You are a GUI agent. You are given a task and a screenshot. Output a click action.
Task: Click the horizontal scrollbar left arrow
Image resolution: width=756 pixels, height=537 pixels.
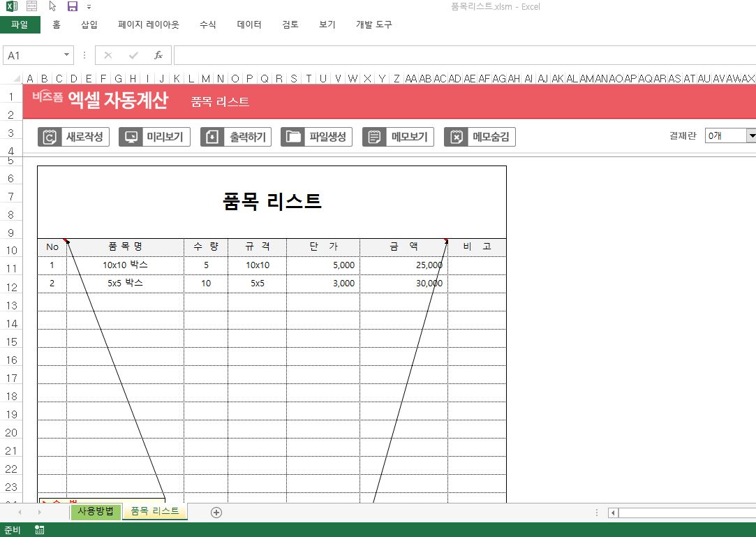[613, 513]
